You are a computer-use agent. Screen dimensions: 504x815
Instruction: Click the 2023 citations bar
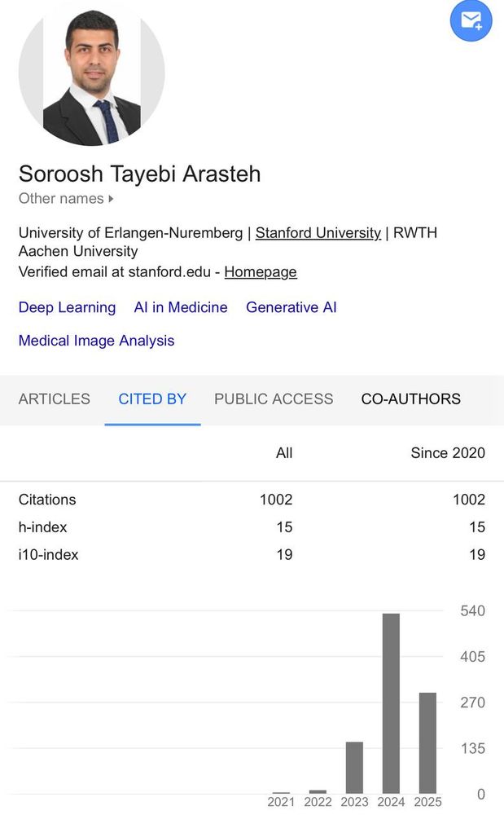coord(354,768)
